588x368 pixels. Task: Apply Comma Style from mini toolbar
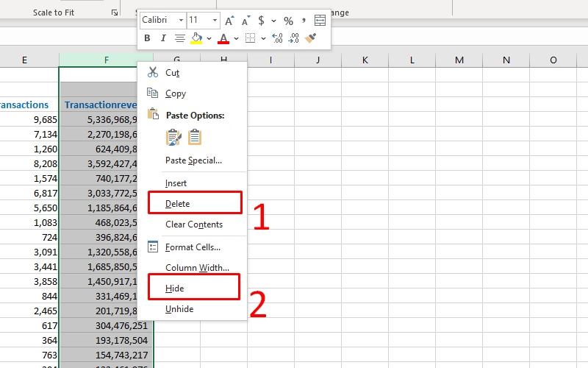click(304, 20)
